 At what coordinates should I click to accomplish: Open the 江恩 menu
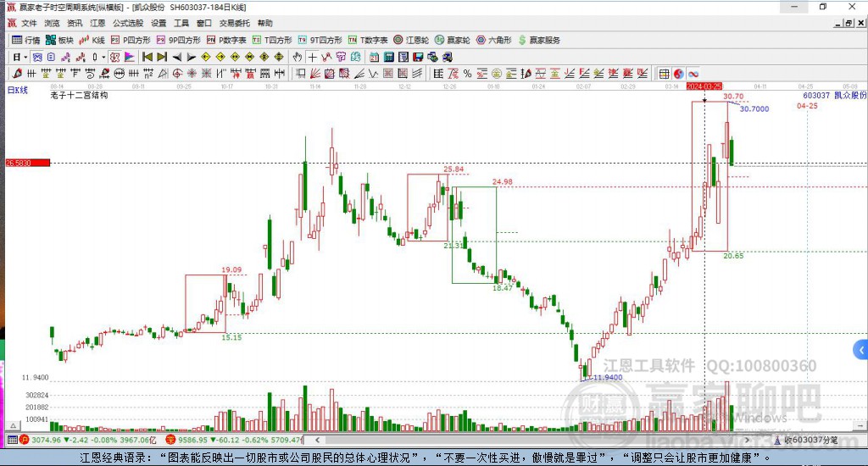pos(97,23)
